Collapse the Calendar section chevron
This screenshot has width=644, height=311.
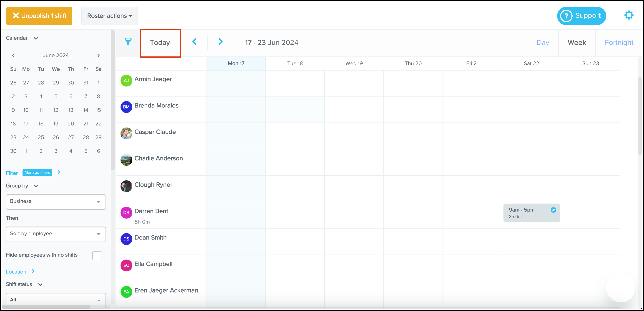[x=36, y=38]
